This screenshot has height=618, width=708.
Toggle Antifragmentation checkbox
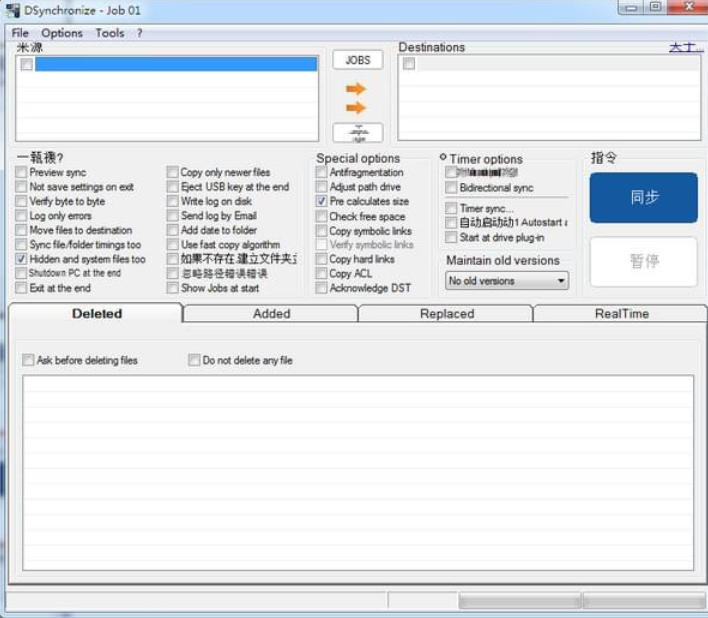click(x=321, y=172)
